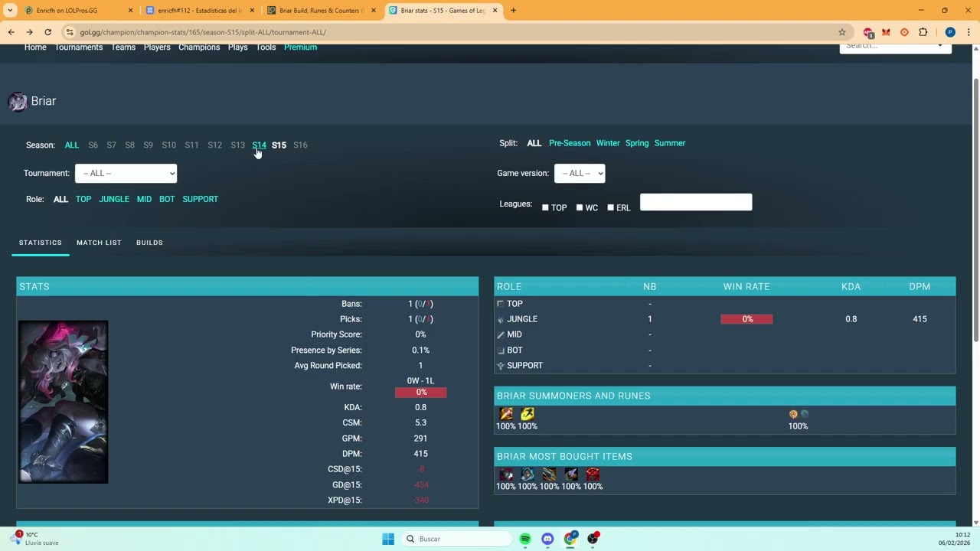Open Discord from the taskbar
Image resolution: width=980 pixels, height=551 pixels.
point(547,539)
